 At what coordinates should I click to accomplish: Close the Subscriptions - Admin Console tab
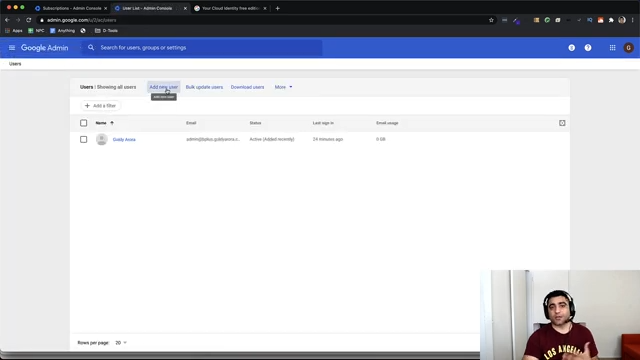tap(105, 8)
